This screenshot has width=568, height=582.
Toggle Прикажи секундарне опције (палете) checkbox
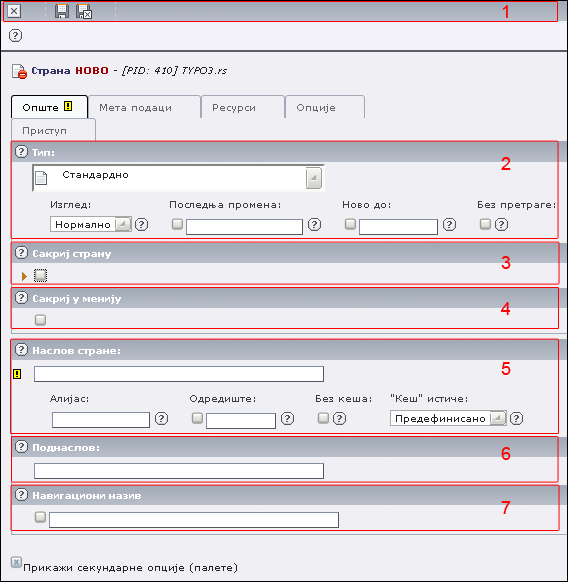click(x=16, y=562)
